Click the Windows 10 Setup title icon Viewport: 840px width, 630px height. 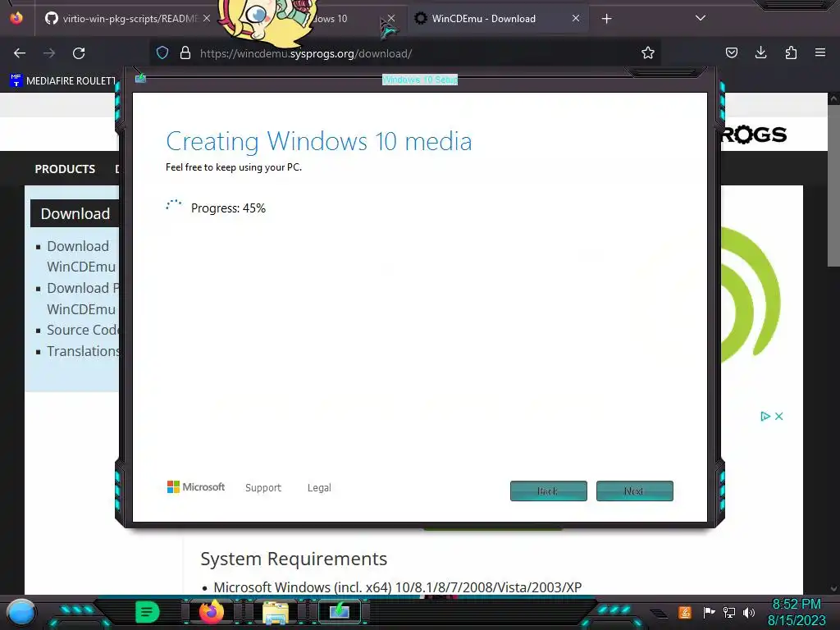(x=140, y=79)
